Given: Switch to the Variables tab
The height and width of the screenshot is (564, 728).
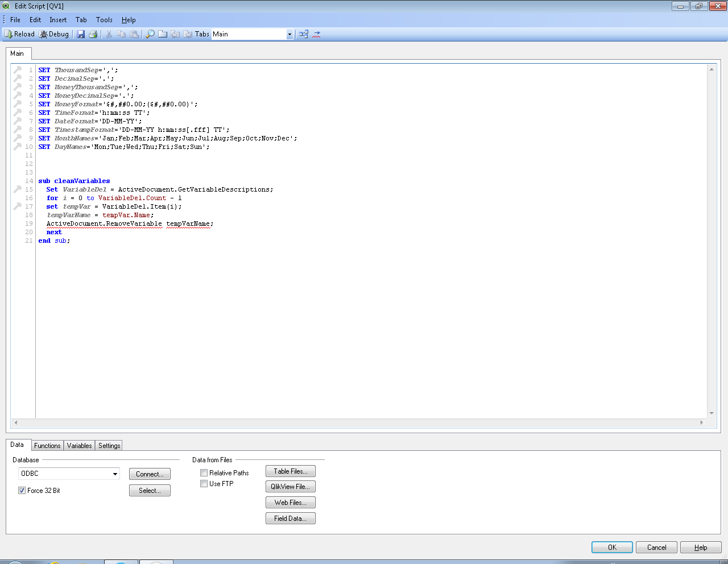Looking at the screenshot, I should pyautogui.click(x=80, y=446).
